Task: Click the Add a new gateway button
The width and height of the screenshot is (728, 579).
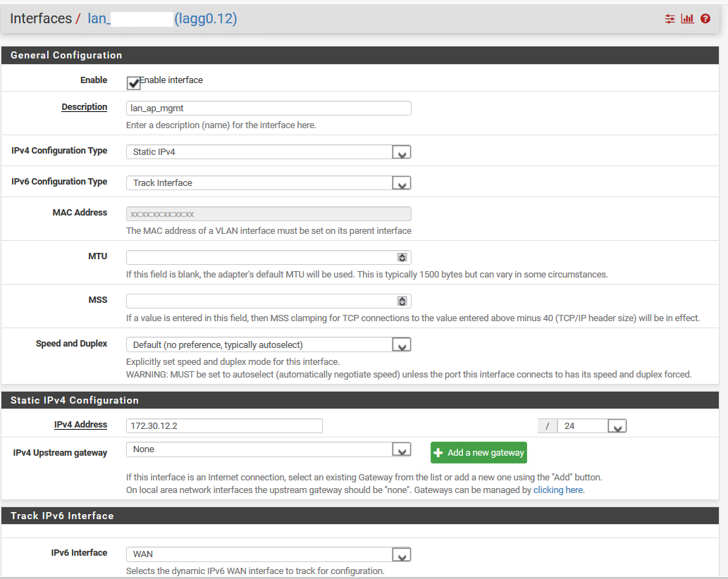Action: pyautogui.click(x=479, y=452)
